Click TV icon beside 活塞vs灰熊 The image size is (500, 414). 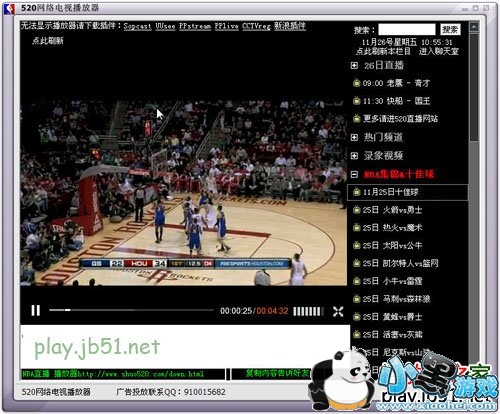(357, 334)
